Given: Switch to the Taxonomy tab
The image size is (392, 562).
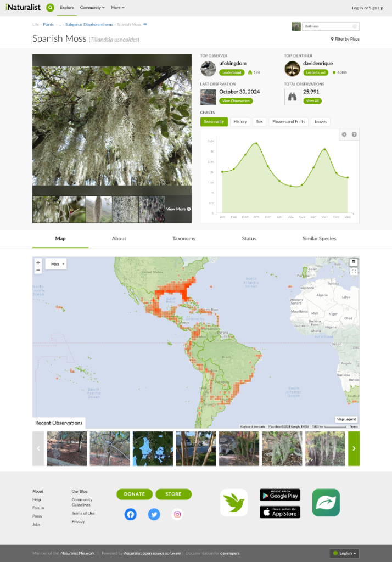Looking at the screenshot, I should 183,238.
